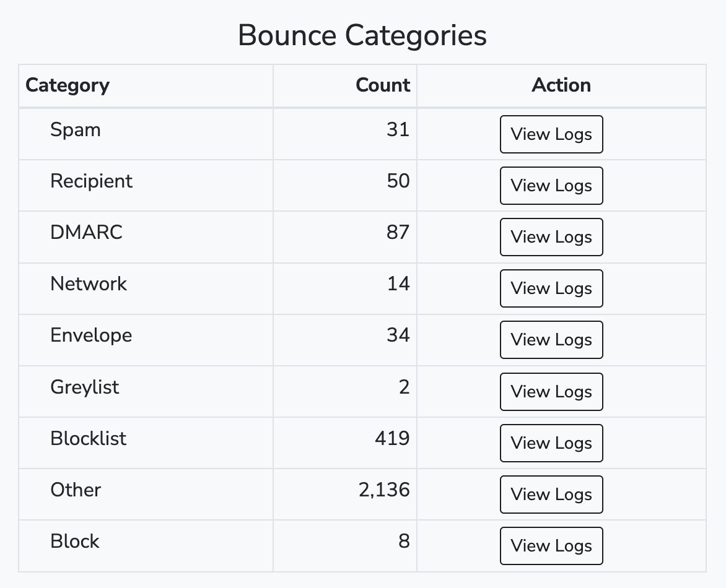Screen dimensions: 726x588
Task: View logs for Greylist bounces
Action: (551, 392)
